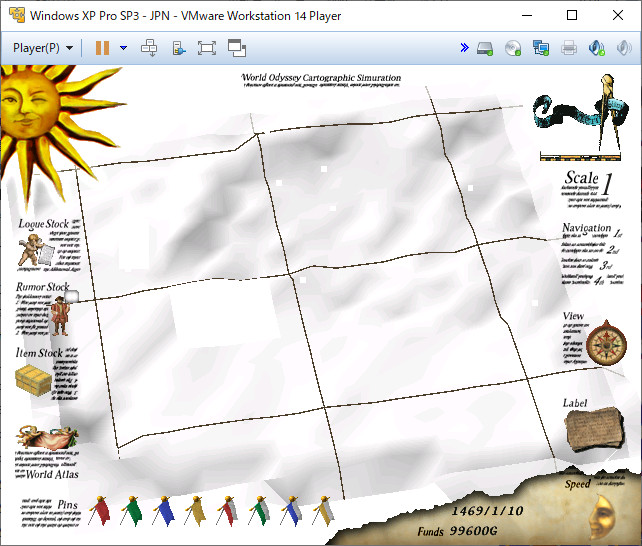The height and width of the screenshot is (546, 642).
Task: Open Rumor Stock merchant figure
Action: click(x=60, y=316)
